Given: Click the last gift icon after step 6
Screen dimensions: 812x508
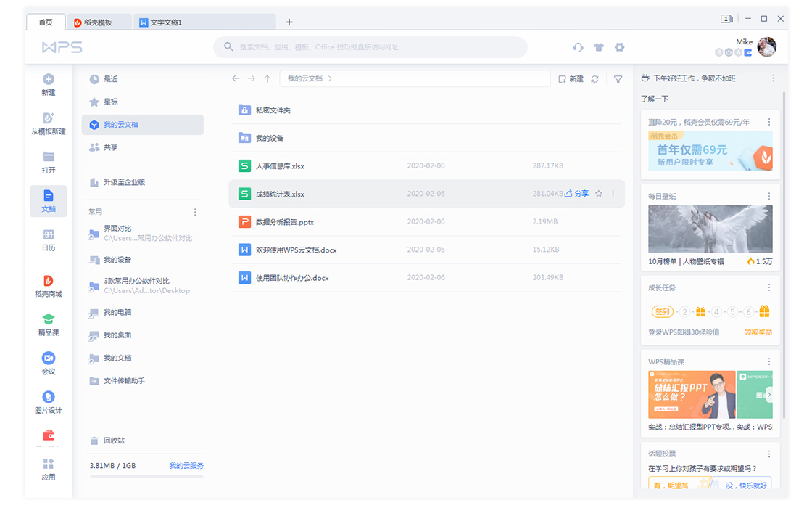Looking at the screenshot, I should (x=764, y=311).
